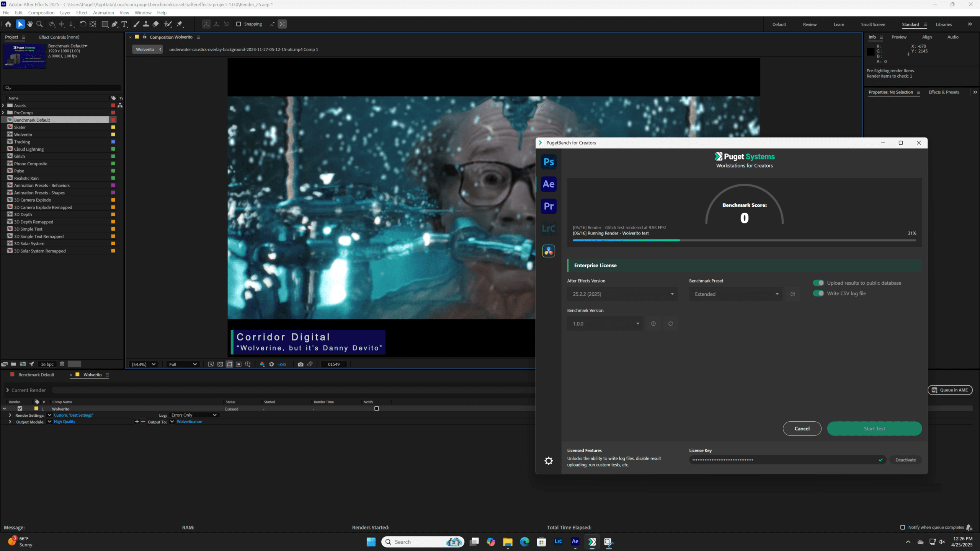The height and width of the screenshot is (551, 980).
Task: Uncheck Wolverito in the render queue
Action: click(x=20, y=408)
